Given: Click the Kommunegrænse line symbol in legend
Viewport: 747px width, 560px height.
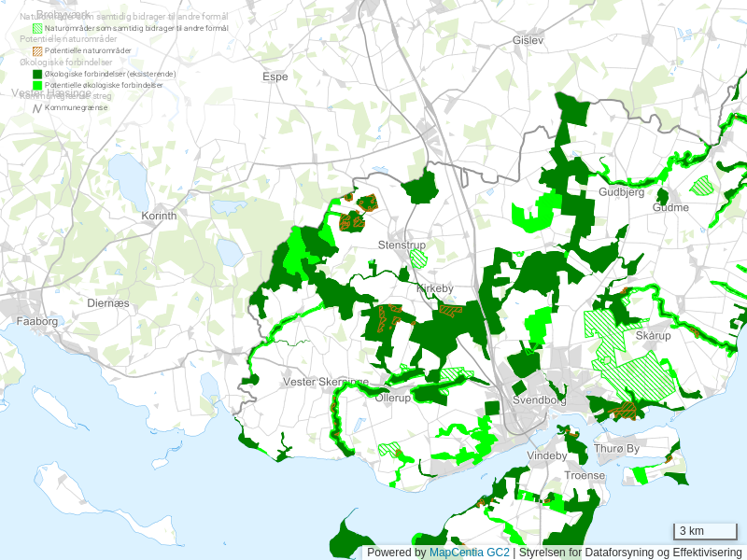Looking at the screenshot, I should tap(37, 108).
